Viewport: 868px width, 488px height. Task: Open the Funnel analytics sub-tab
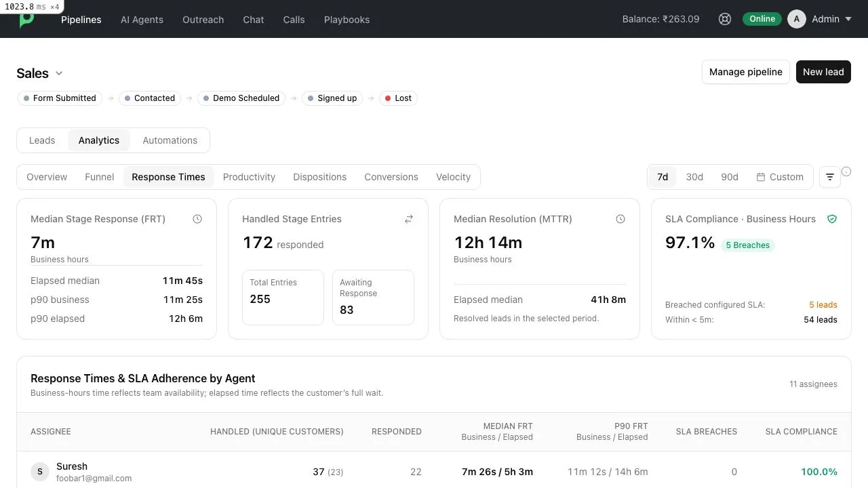point(99,177)
